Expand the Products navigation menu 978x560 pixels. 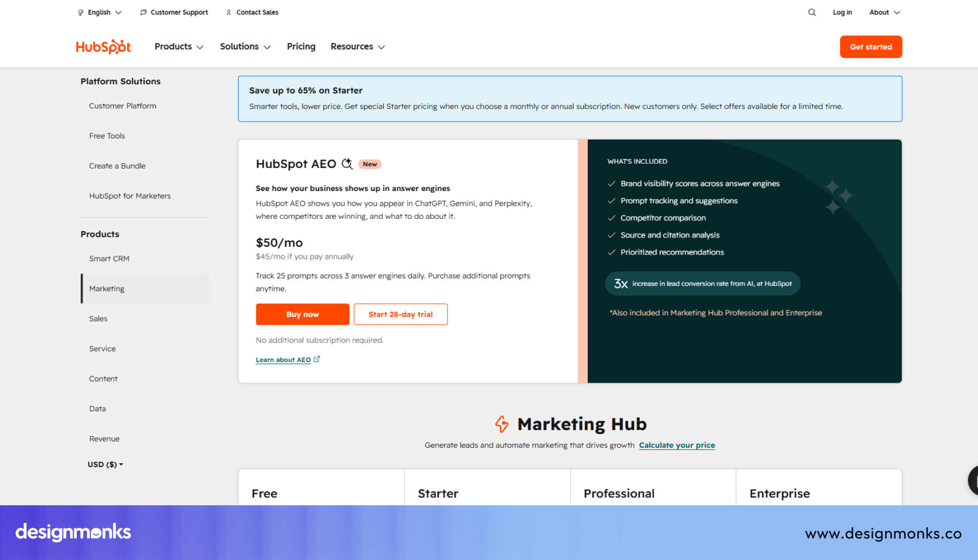click(x=179, y=46)
